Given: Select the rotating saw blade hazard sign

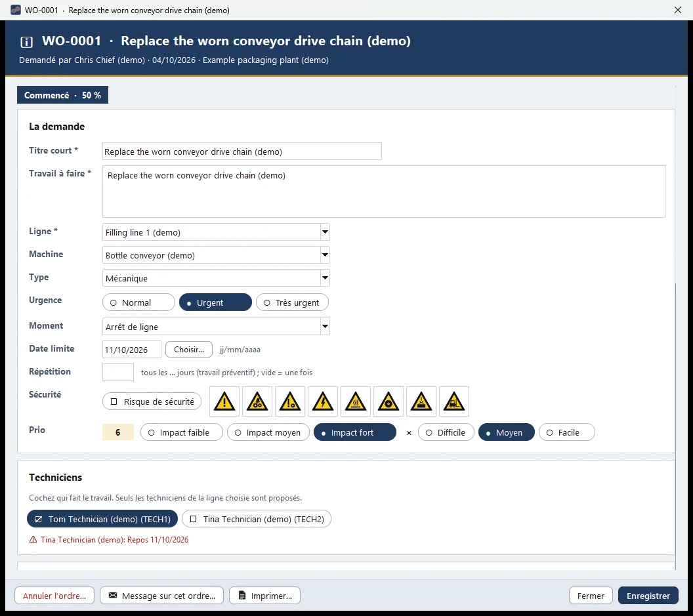Looking at the screenshot, I should (388, 401).
